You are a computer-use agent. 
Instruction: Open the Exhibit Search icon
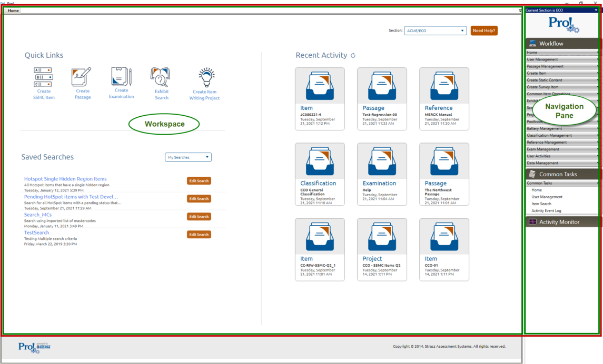coord(161,77)
